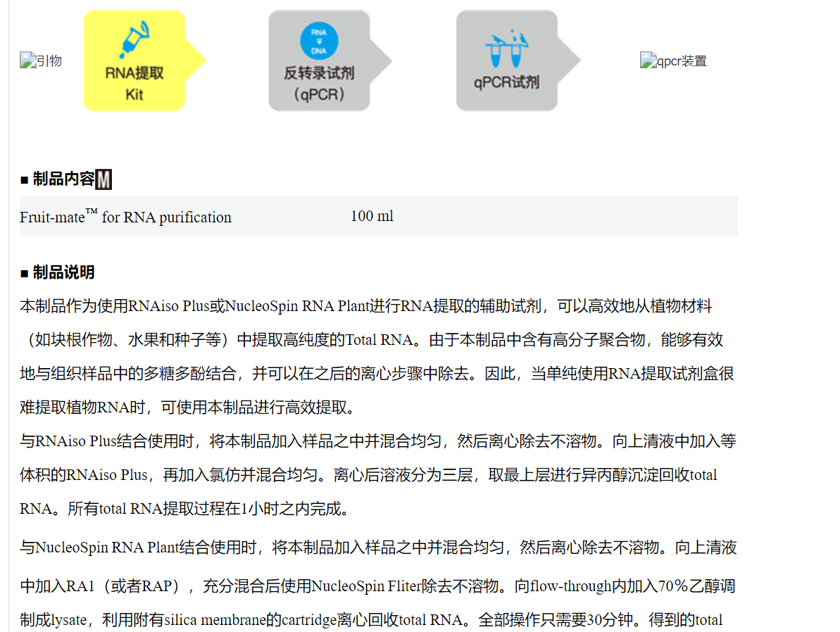840x632 pixels.
Task: Click the line starting with 制成lysate
Action: pos(370,620)
